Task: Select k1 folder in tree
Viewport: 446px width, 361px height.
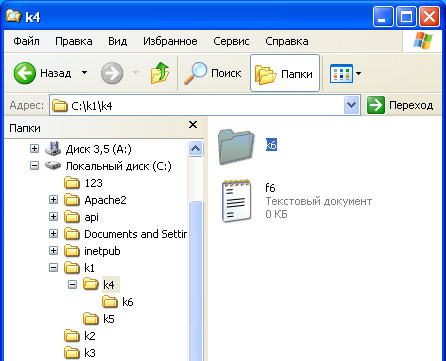Action: click(x=89, y=268)
